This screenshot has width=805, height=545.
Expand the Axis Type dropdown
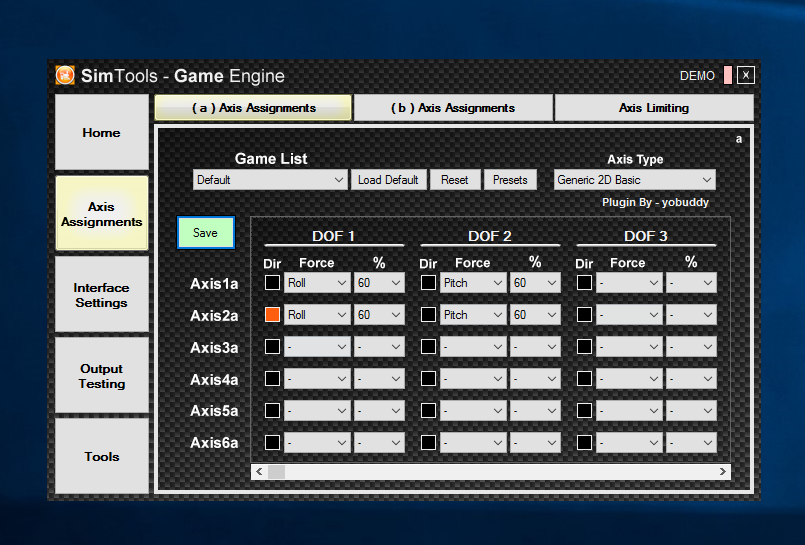(635, 180)
